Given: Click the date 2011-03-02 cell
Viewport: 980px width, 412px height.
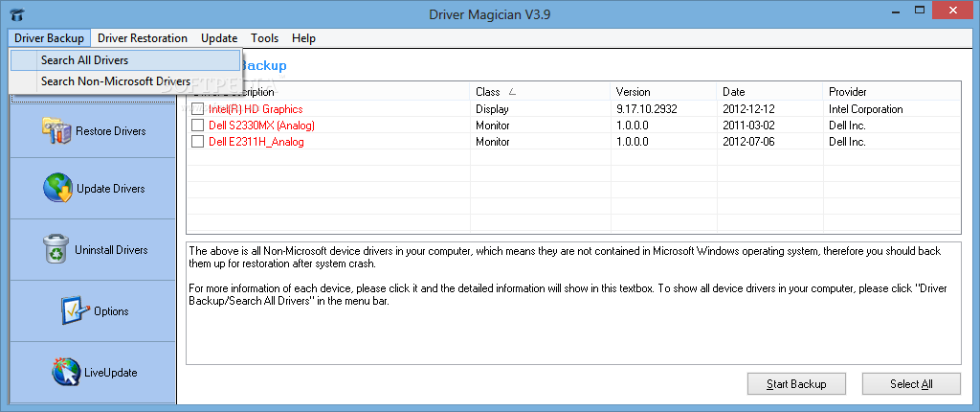Looking at the screenshot, I should (748, 126).
